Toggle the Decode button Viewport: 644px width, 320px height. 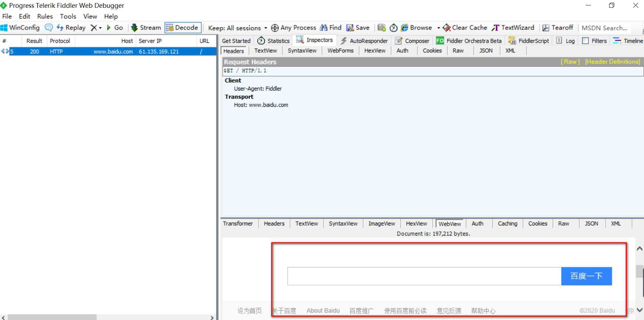[x=183, y=28]
